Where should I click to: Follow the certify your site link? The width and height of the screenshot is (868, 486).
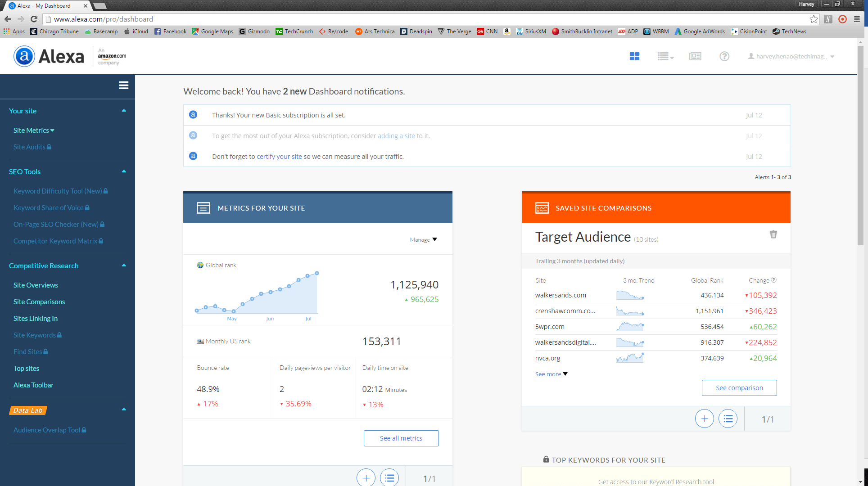point(279,156)
